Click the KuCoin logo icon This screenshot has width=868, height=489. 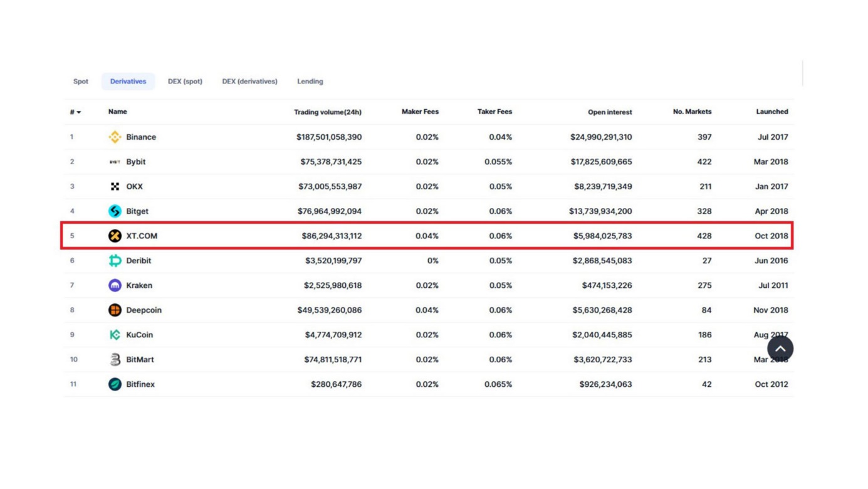(x=115, y=335)
